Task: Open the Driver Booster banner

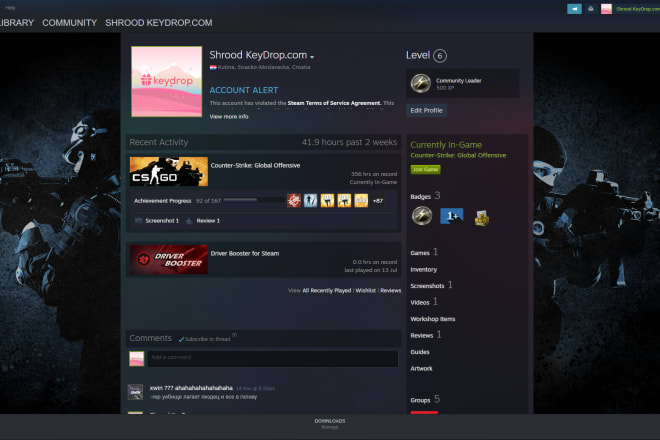Action: point(169,259)
